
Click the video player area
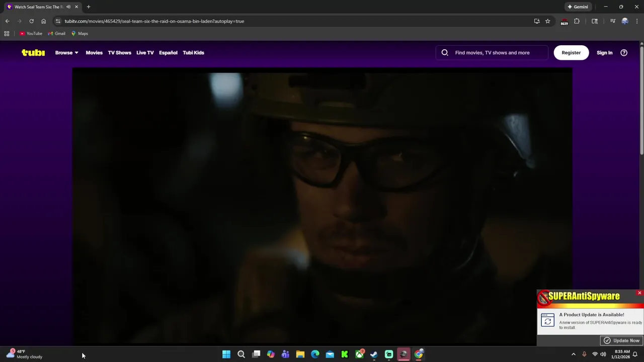tap(322, 206)
